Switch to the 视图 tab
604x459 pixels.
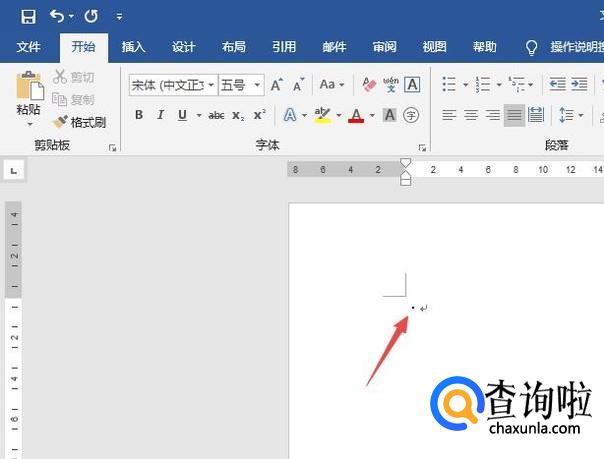435,47
